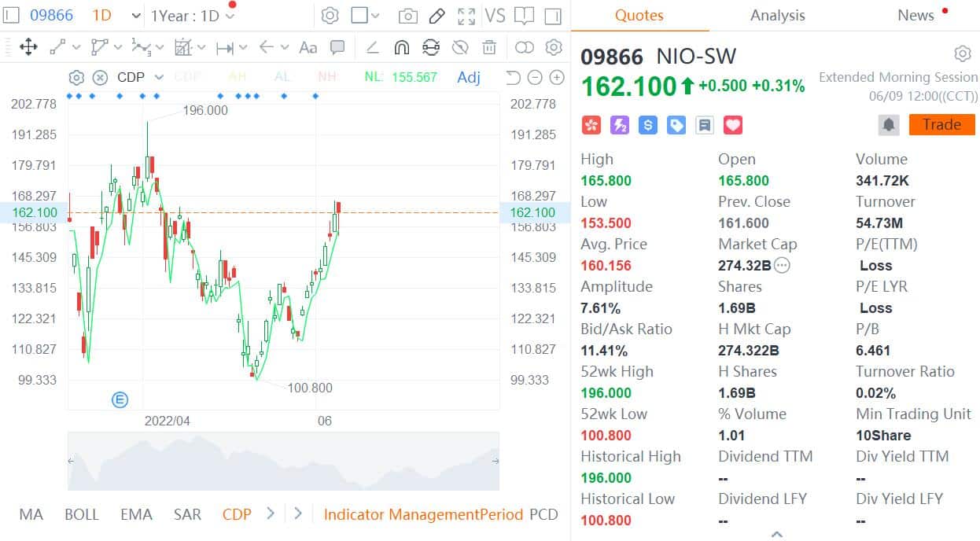980x541 pixels.
Task: Toggle the AH indicator on chart
Action: pyautogui.click(x=238, y=77)
